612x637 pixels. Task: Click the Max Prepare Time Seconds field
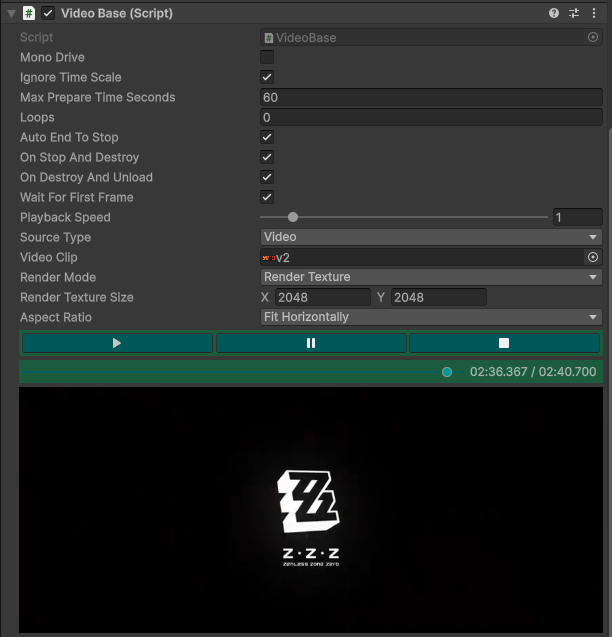pyautogui.click(x=431, y=98)
